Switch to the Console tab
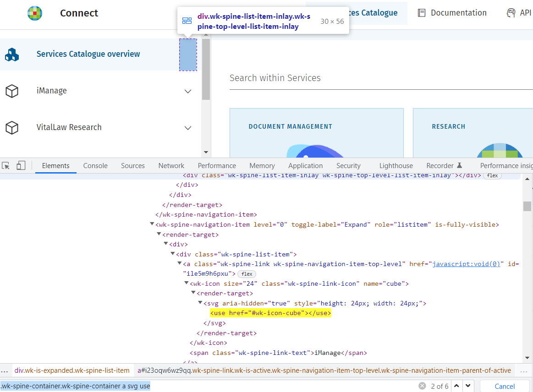Image resolution: width=533 pixels, height=392 pixels. click(x=95, y=166)
